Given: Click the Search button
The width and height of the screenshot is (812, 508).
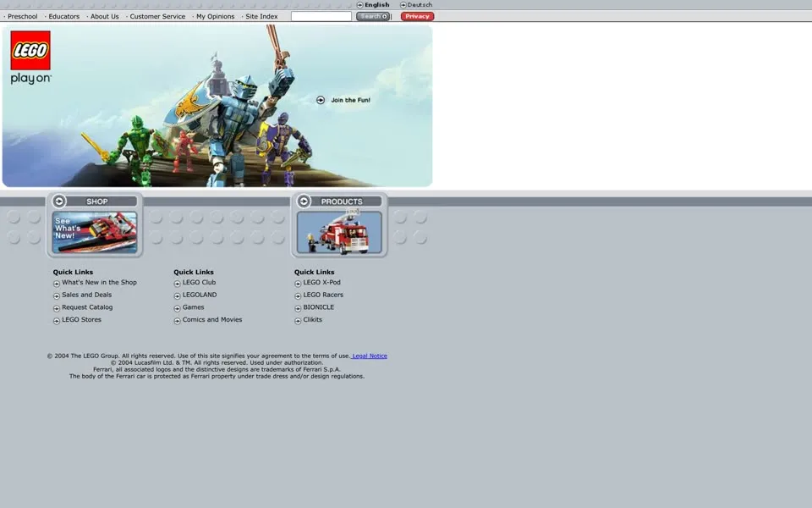Looking at the screenshot, I should (x=373, y=16).
